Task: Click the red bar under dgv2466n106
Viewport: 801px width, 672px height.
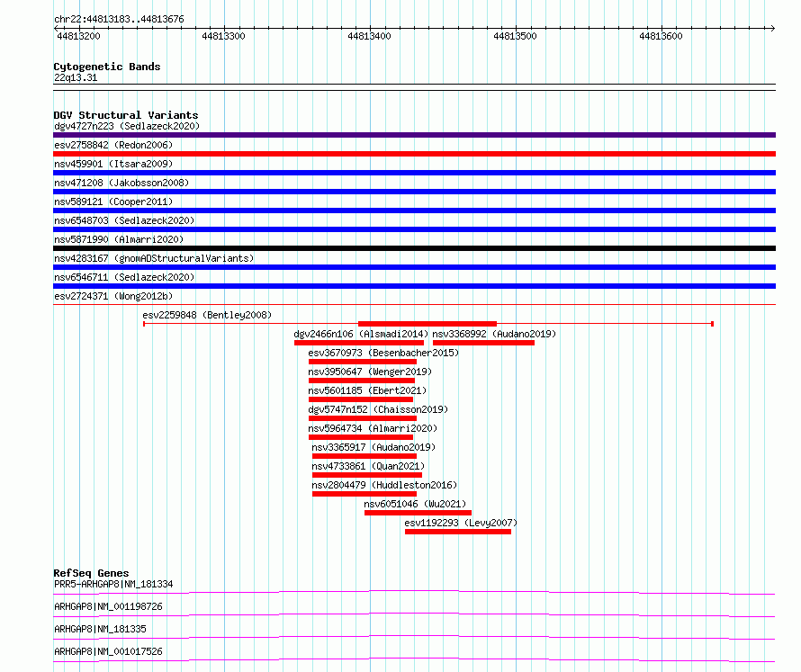Action: tap(358, 343)
